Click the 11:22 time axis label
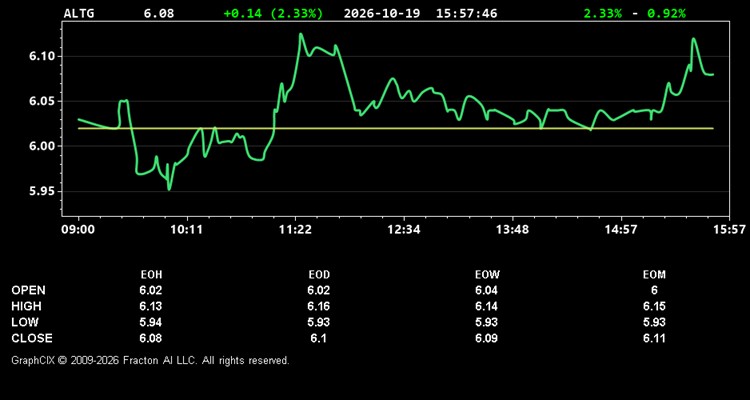The height and width of the screenshot is (400, 750). tap(296, 230)
